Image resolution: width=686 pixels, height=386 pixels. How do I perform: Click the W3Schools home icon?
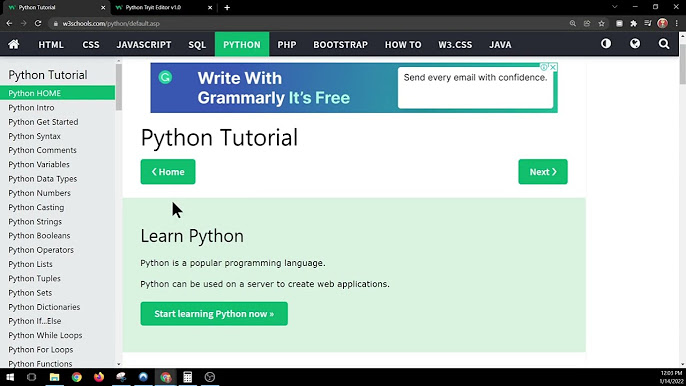pos(14,44)
